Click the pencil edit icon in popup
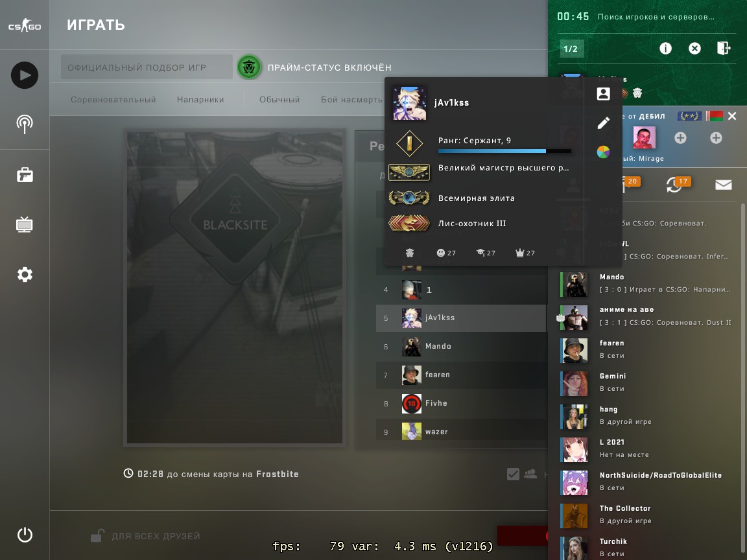The height and width of the screenshot is (560, 747). pyautogui.click(x=603, y=123)
